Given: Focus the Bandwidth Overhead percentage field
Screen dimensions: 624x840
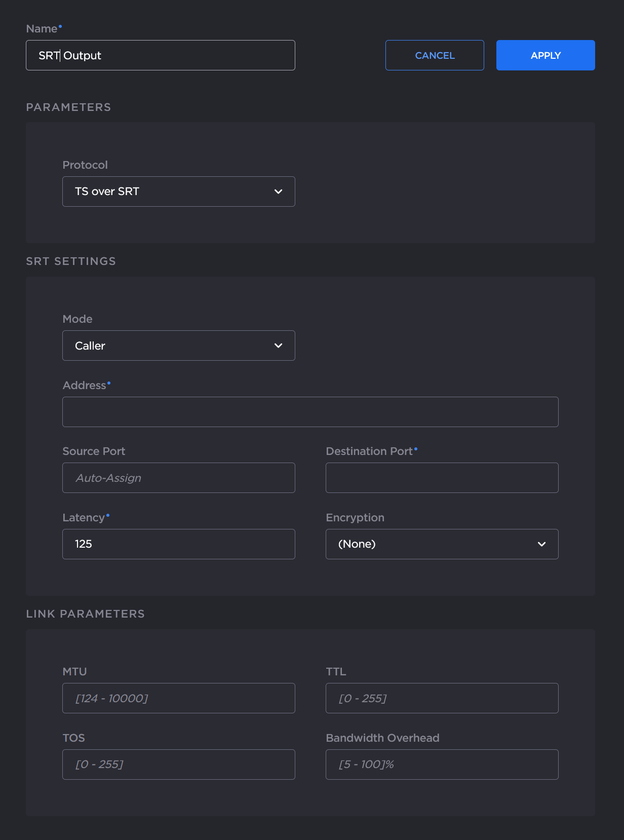Looking at the screenshot, I should click(x=442, y=765).
